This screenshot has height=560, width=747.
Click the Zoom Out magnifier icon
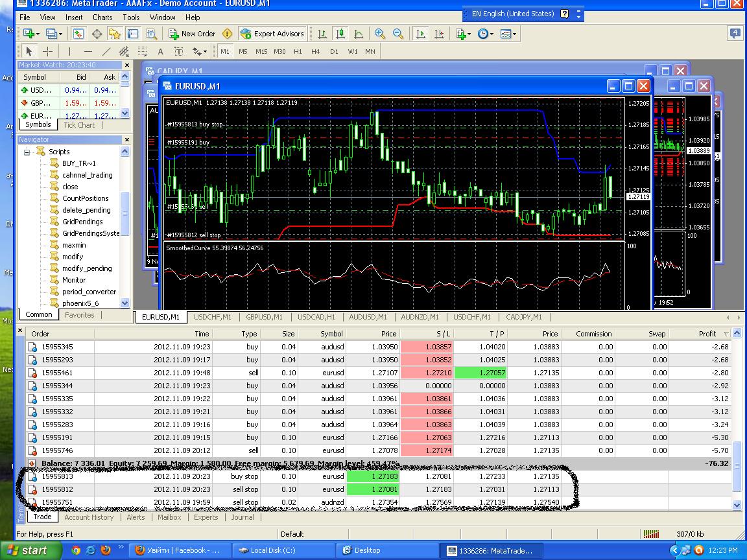pyautogui.click(x=397, y=34)
